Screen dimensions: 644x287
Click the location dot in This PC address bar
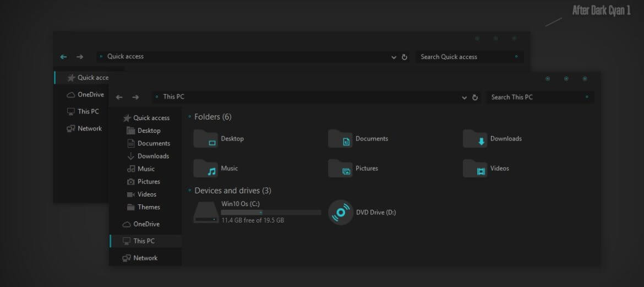click(156, 97)
